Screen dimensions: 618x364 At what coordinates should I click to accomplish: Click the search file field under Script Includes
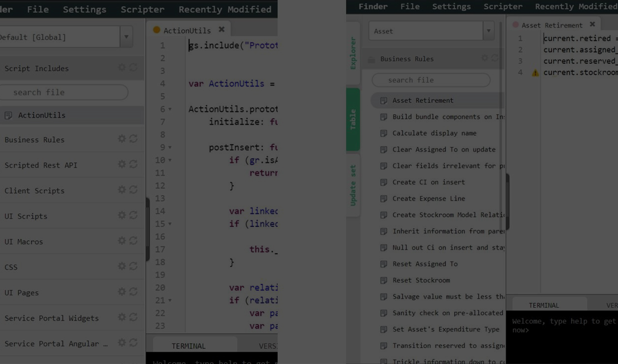64,92
